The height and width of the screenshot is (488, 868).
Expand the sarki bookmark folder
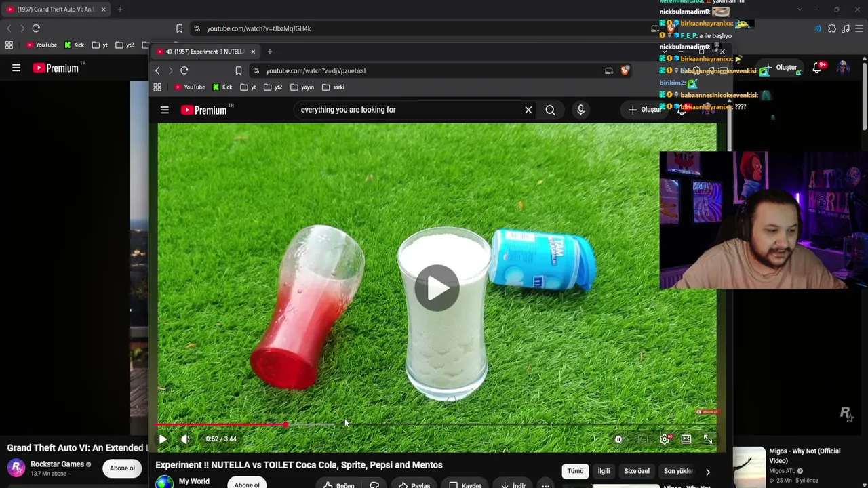pos(334,87)
